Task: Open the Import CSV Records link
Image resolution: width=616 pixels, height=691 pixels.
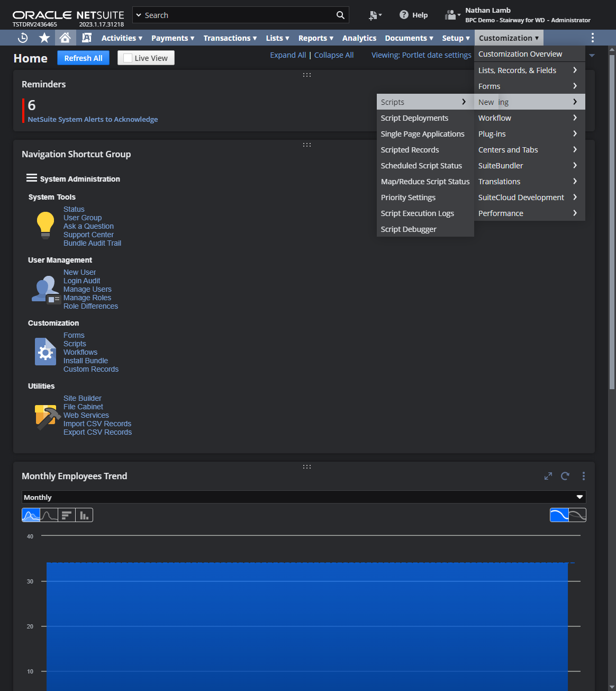Action: coord(97,424)
